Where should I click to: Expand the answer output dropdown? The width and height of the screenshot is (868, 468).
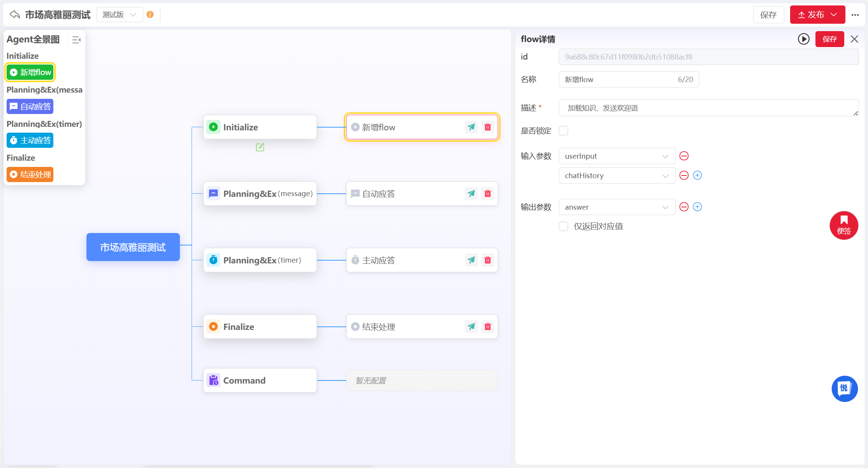[x=617, y=207]
